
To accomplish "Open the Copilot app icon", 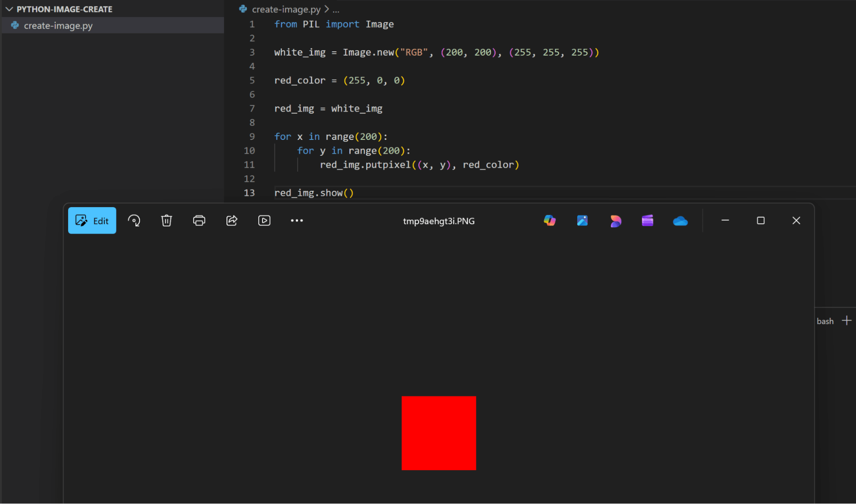I will (550, 221).
